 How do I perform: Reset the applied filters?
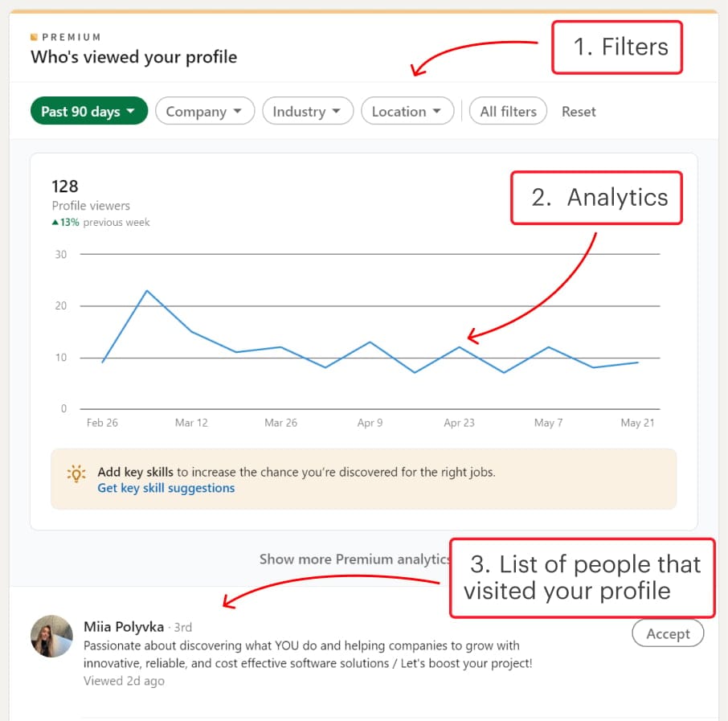point(579,112)
